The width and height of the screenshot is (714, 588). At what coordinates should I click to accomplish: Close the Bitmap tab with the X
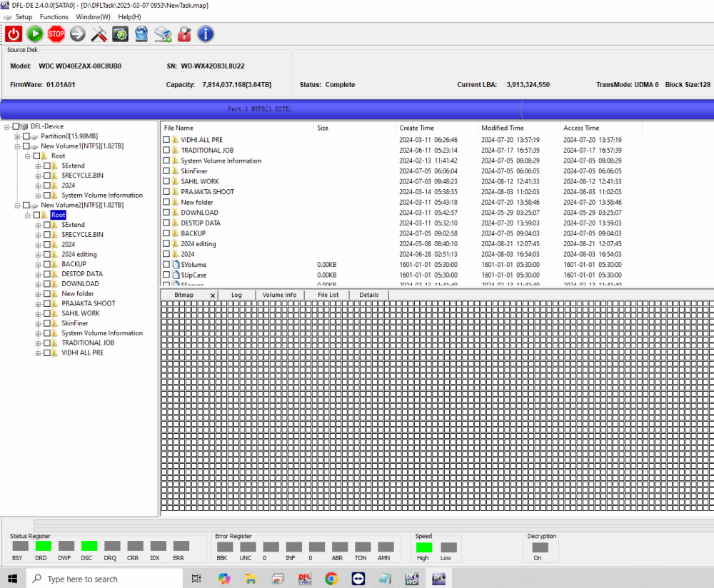(x=213, y=295)
